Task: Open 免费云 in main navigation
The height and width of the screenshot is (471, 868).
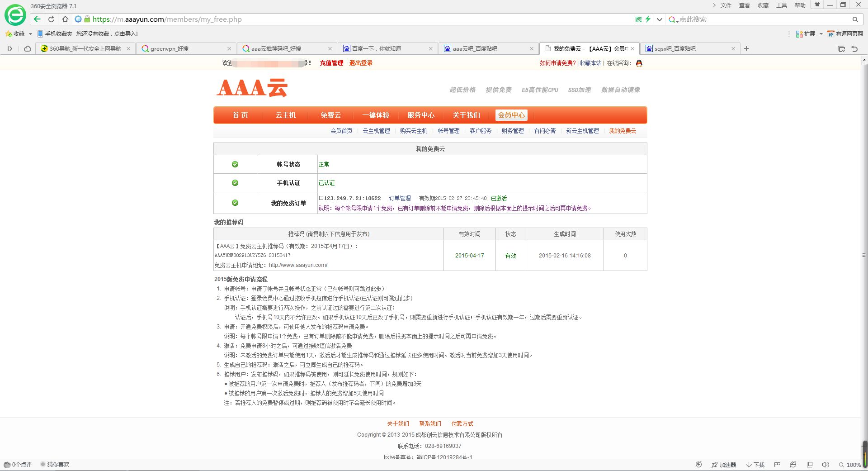Action: coord(330,115)
